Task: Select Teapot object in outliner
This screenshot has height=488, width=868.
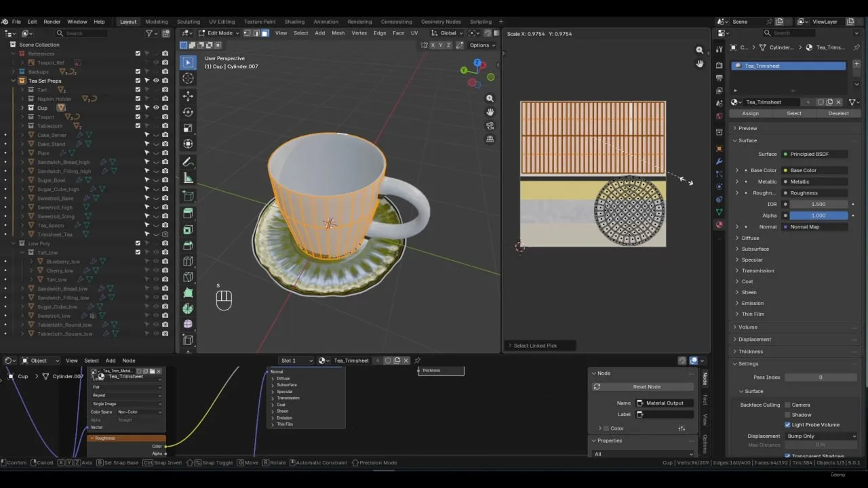Action: click(45, 117)
